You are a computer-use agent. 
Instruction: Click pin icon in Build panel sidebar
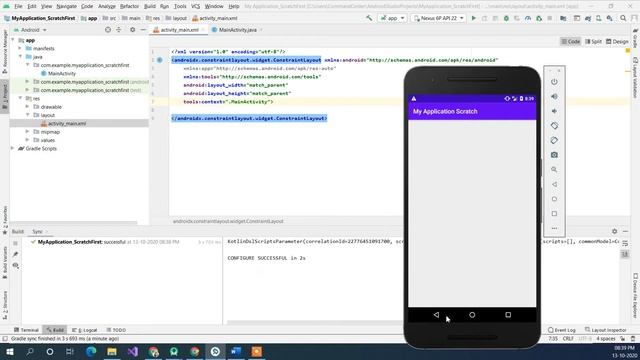[x=16, y=254]
